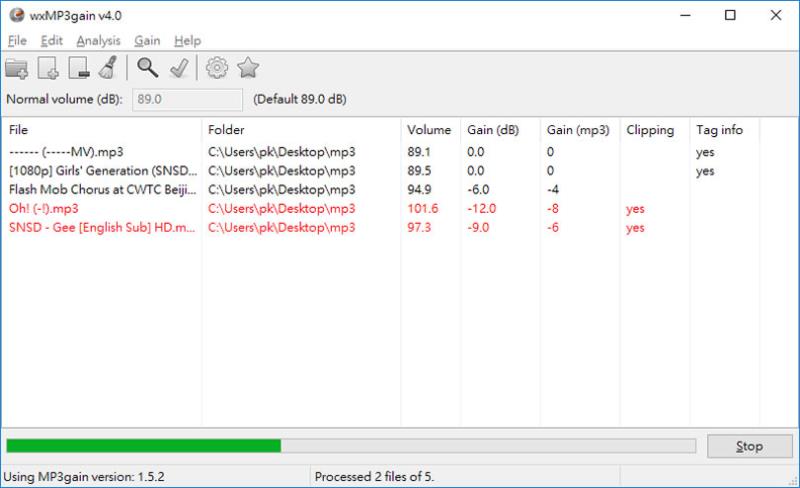Image resolution: width=800 pixels, height=488 pixels.
Task: Select the '------ (-----MV).mp3' file row
Action: [381, 152]
